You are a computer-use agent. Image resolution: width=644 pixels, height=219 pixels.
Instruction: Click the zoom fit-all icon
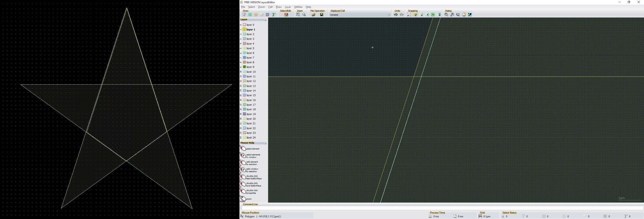coord(298,15)
